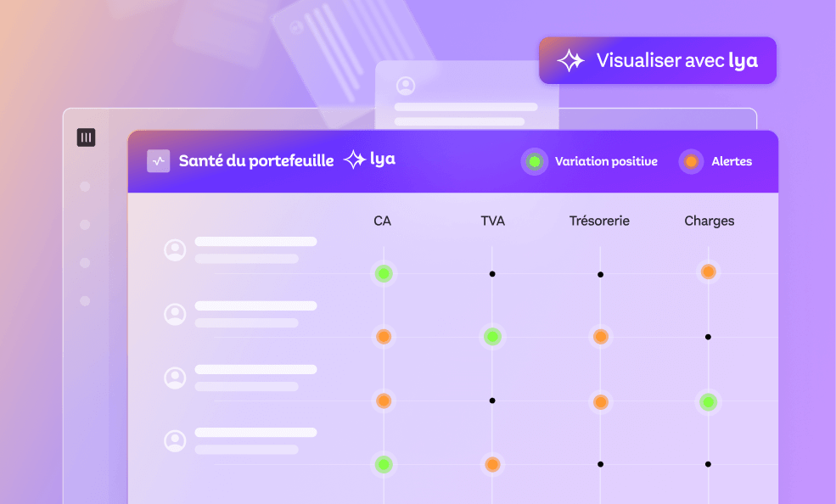Select the TVA column header
Screen dimensions: 836x504
492,221
